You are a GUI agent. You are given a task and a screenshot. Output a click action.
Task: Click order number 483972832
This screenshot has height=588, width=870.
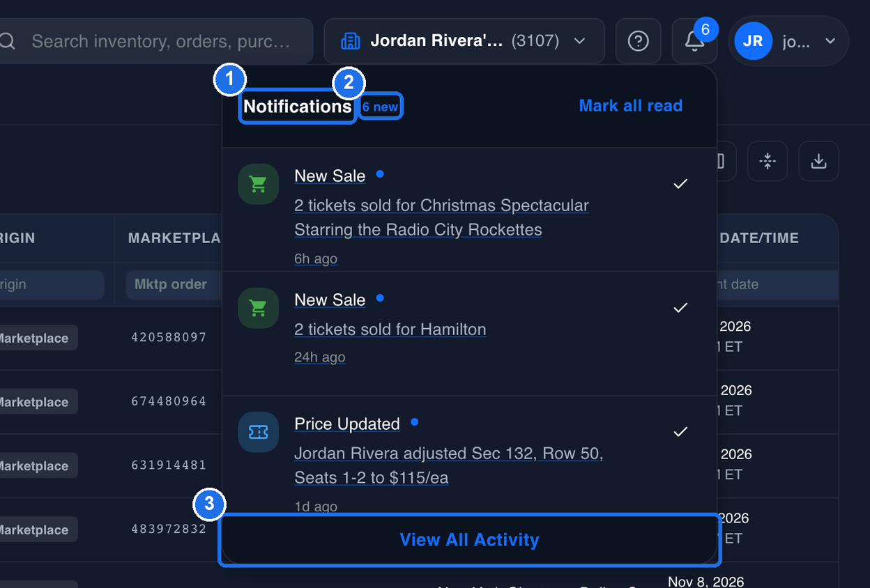169,529
